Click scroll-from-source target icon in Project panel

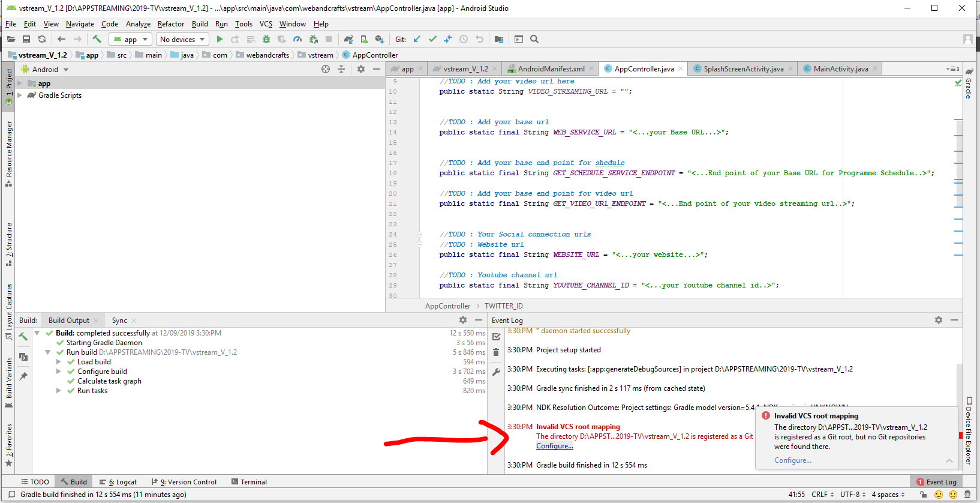pos(326,69)
